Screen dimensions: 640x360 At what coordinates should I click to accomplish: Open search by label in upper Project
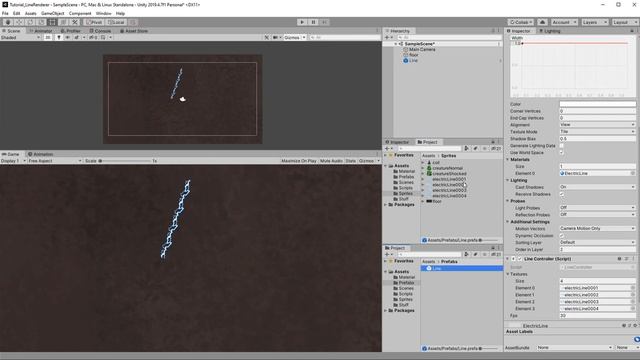(x=476, y=149)
